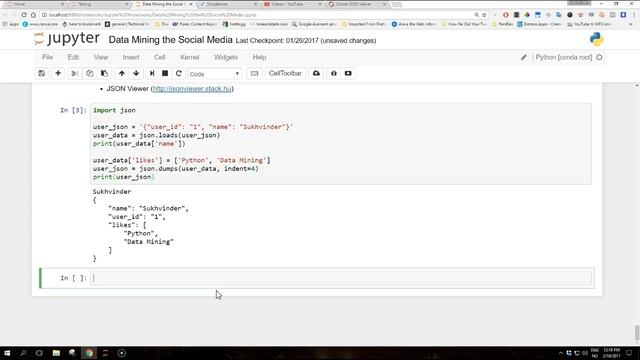Open the cell type Code dropdown

pos(214,74)
